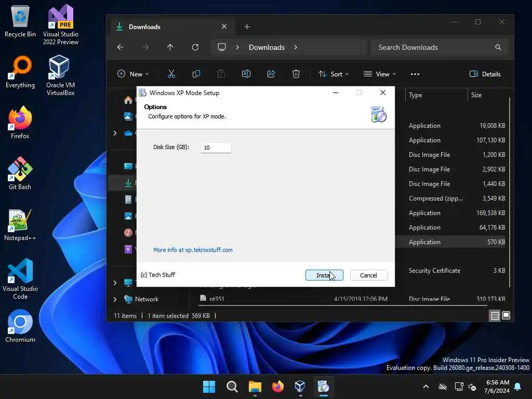The height and width of the screenshot is (399, 532).
Task: Expand breadcrumb chevron before Downloads
Action: [237, 47]
